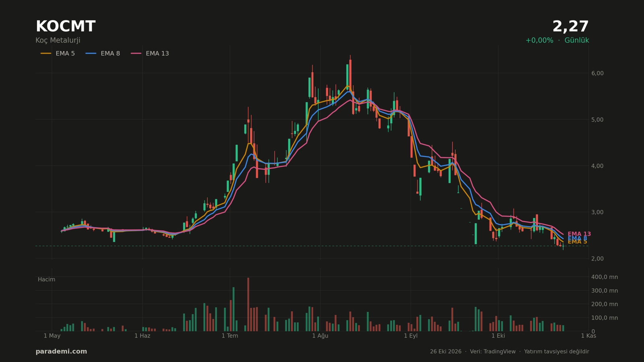The image size is (644, 362).
Task: Click the tall green volume bar near 1 Tem
Action: [233, 309]
